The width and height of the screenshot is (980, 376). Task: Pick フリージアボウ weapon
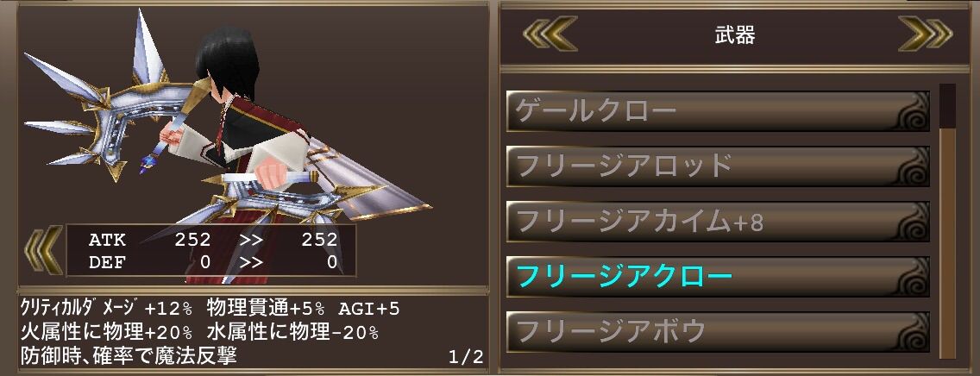click(x=718, y=332)
